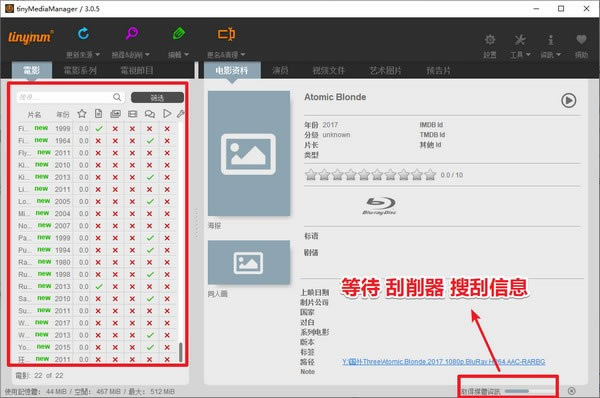Switch to the movie sets tab
Image resolution: width=600 pixels, height=398 pixels.
click(x=80, y=70)
